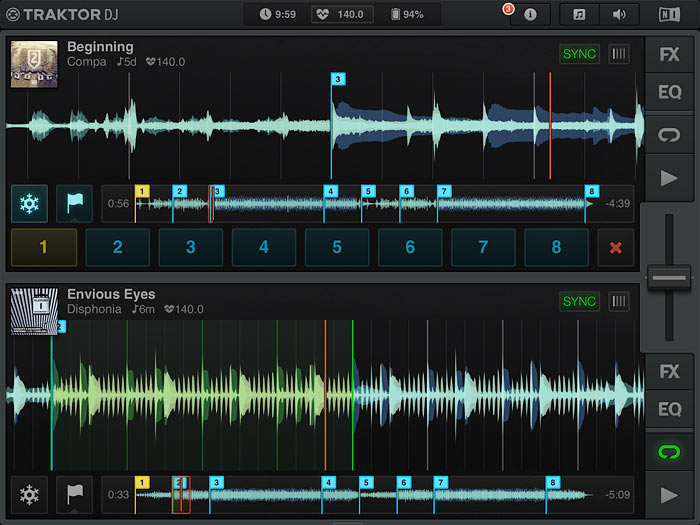The height and width of the screenshot is (525, 700).
Task: Open cue points flag on Beginning deck
Action: [x=74, y=203]
